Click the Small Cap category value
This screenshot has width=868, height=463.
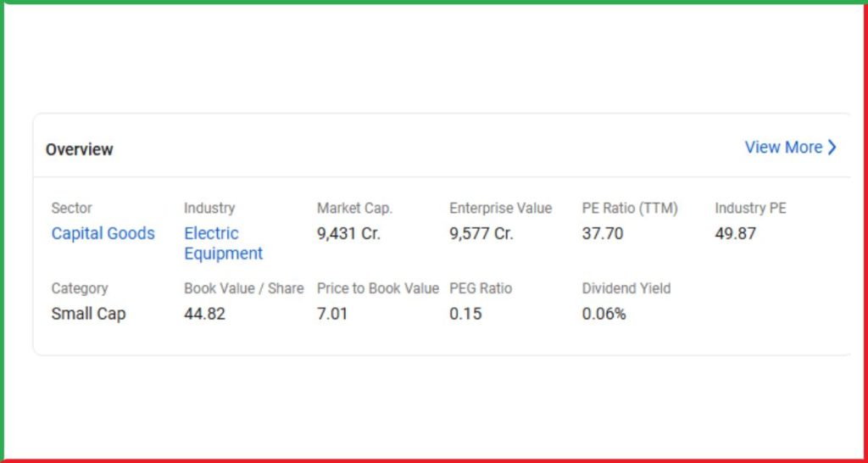(88, 314)
